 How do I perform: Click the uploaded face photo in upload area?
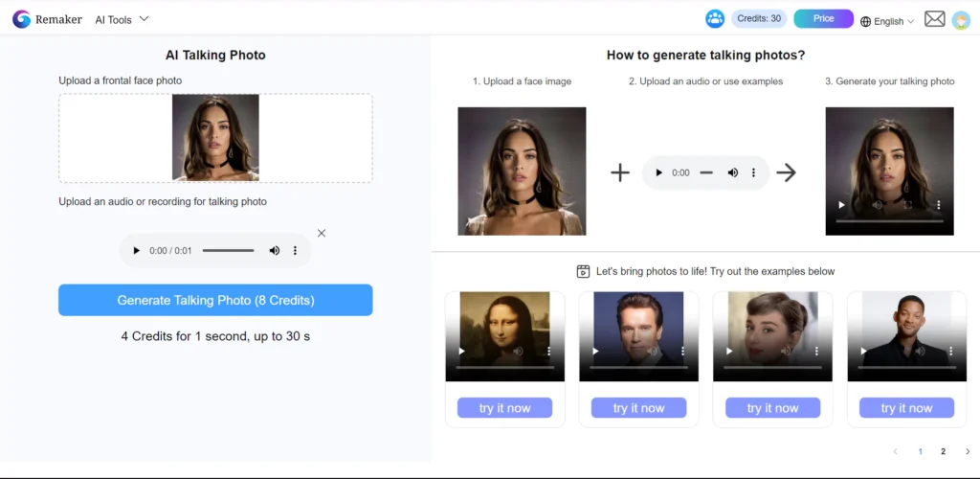(x=215, y=138)
